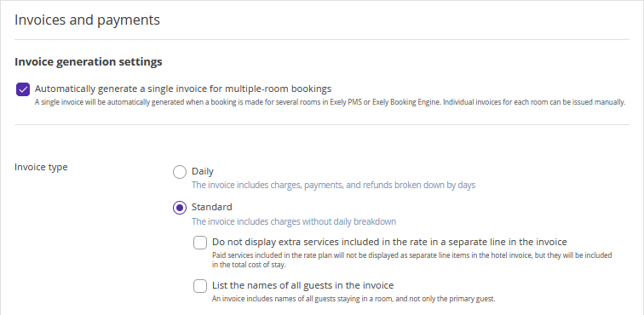Click the 'Invoices and payments' page heading

pos(87,20)
